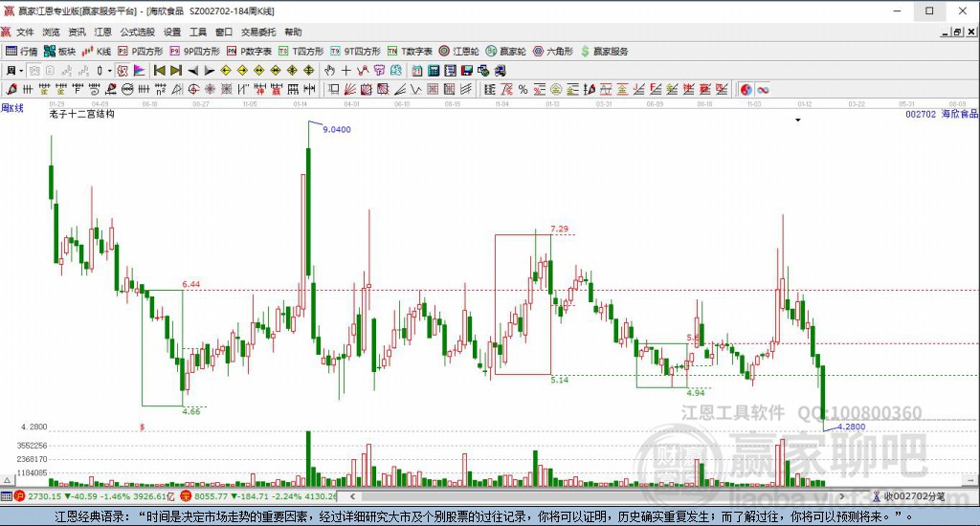
Task: Select the hand pan tool
Action: (329, 71)
